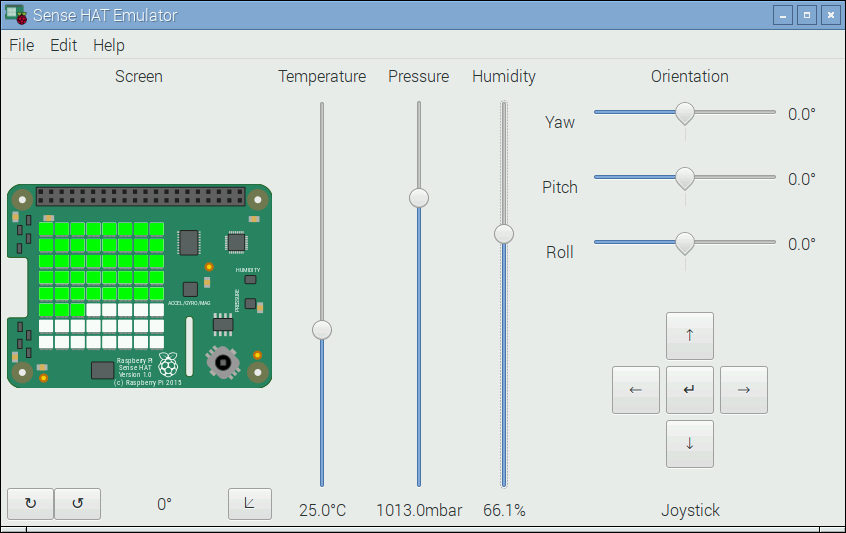Click the Sense HAT Emulator title bar icon
The height and width of the screenshot is (533, 846).
pyautogui.click(x=15, y=15)
